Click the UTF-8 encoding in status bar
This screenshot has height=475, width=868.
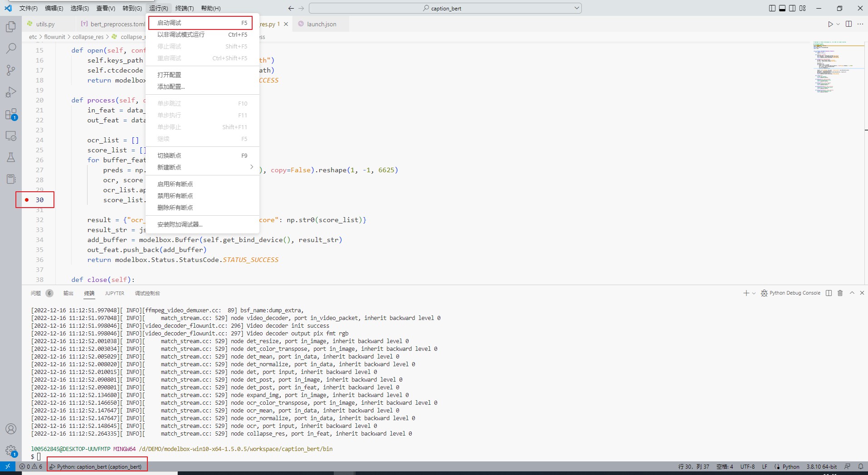pyautogui.click(x=747, y=466)
